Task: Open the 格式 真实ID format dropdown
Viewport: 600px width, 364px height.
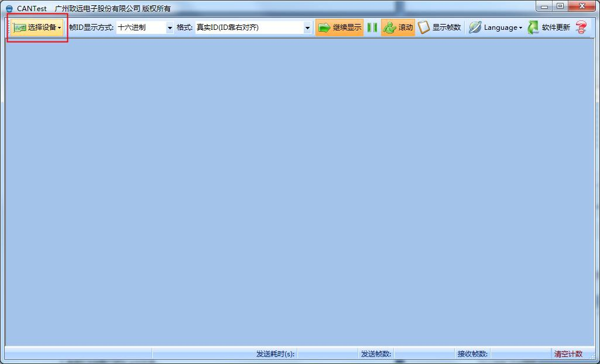Action: [x=307, y=28]
